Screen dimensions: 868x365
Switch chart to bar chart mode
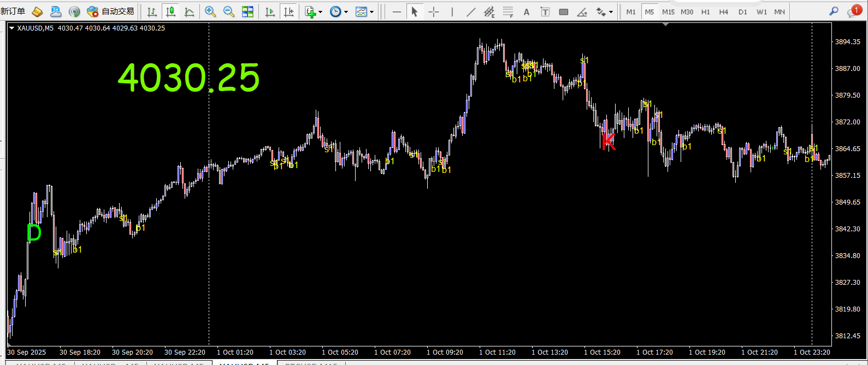tap(152, 11)
